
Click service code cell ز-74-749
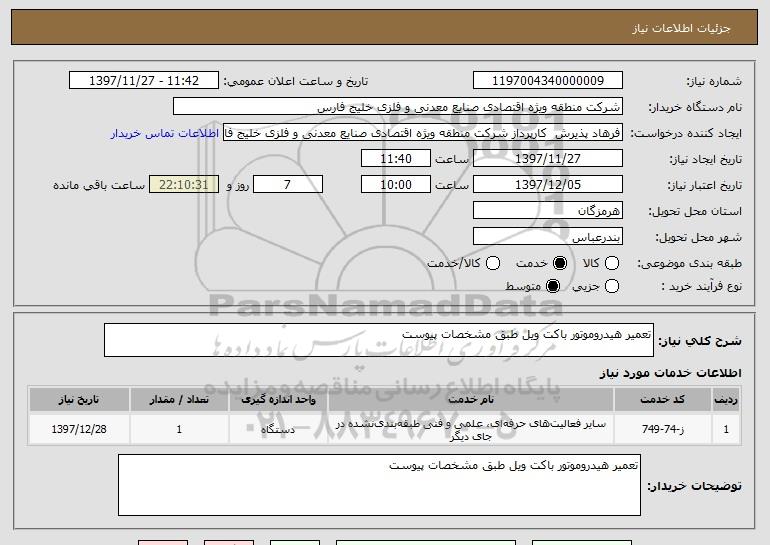tap(662, 429)
